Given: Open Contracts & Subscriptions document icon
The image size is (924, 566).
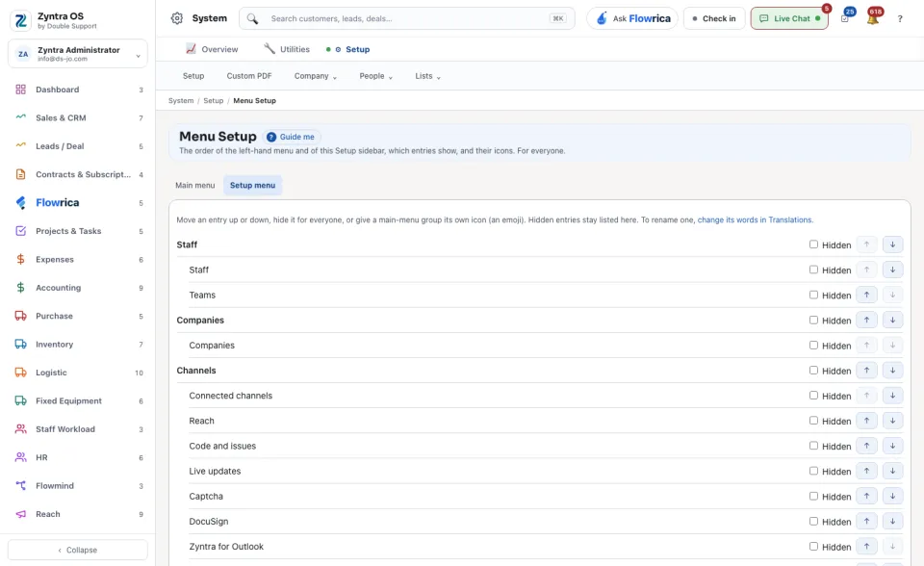Looking at the screenshot, I should 20,174.
